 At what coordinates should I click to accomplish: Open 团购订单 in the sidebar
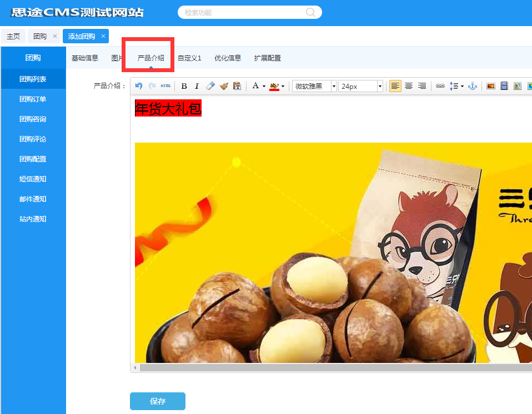click(33, 99)
